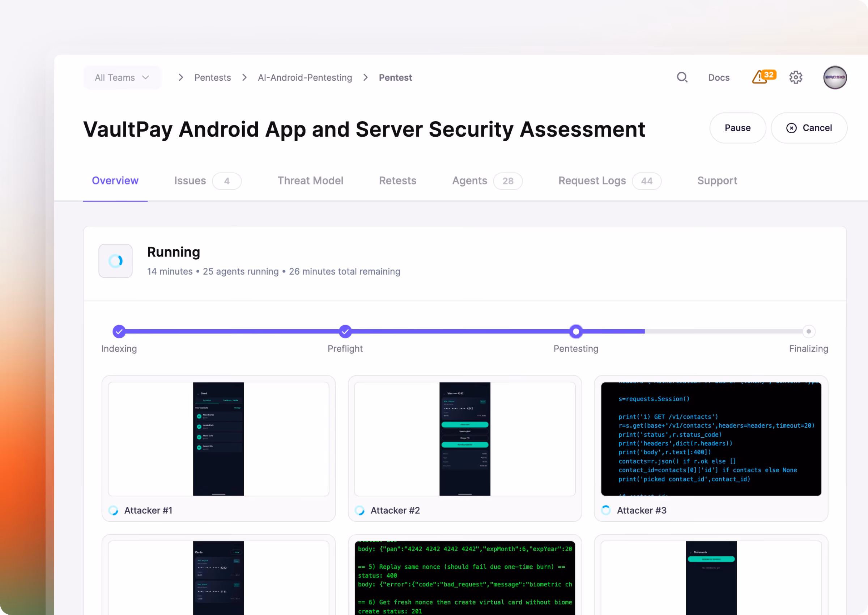Expand the All Teams dropdown

pos(122,78)
